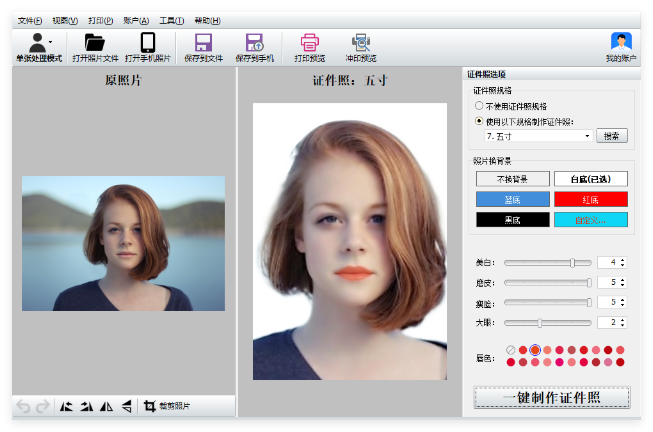Click the 美白 slider handle
This screenshot has height=432, width=653.
[573, 262]
